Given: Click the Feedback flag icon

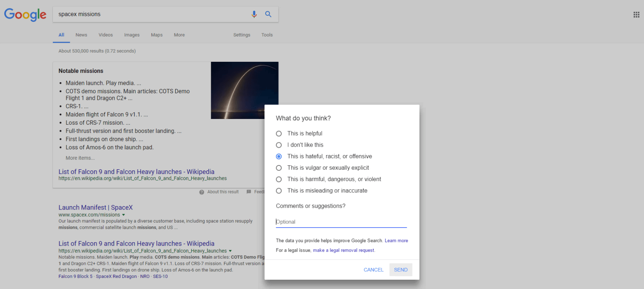Looking at the screenshot, I should point(249,192).
